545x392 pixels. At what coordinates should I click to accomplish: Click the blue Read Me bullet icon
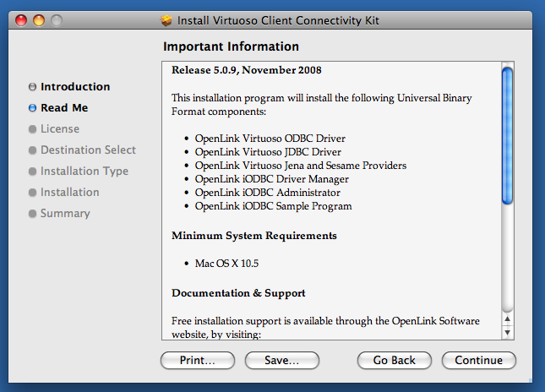coord(32,108)
